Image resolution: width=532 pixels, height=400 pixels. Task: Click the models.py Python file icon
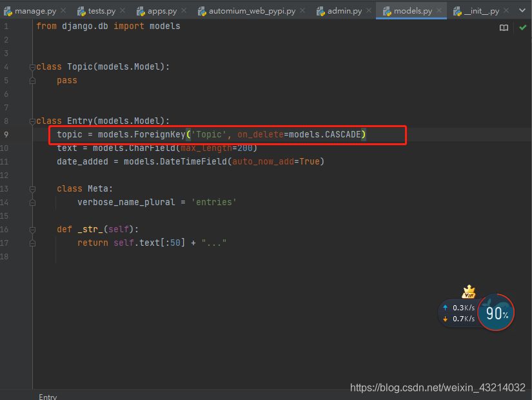[387, 11]
